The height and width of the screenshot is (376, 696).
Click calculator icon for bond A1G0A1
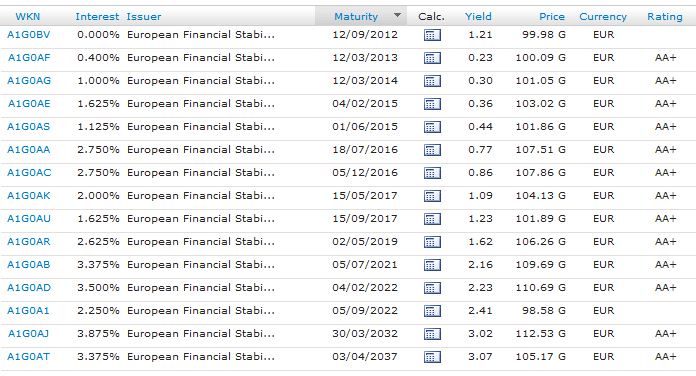click(x=432, y=311)
